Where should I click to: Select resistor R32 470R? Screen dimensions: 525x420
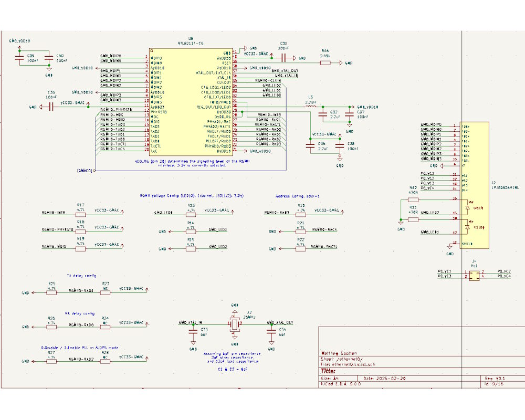point(413,199)
